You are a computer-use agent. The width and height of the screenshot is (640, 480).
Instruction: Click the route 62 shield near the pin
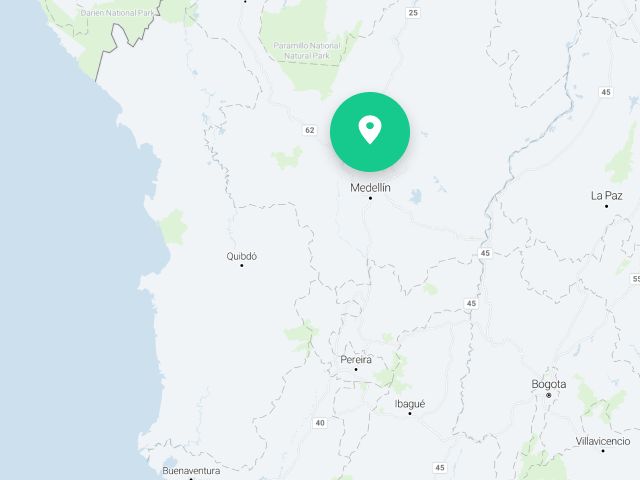[x=310, y=130]
